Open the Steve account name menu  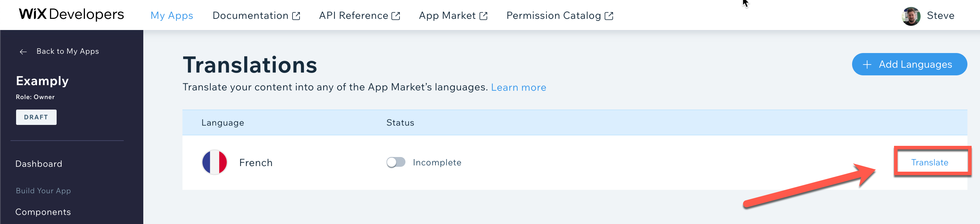(941, 16)
